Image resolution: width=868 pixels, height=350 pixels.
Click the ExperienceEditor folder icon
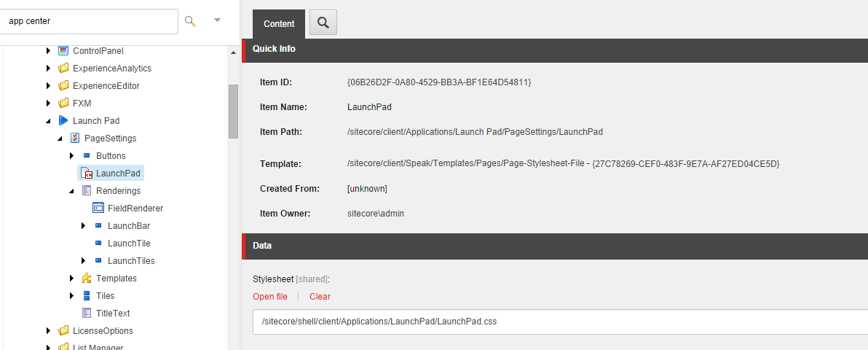63,86
